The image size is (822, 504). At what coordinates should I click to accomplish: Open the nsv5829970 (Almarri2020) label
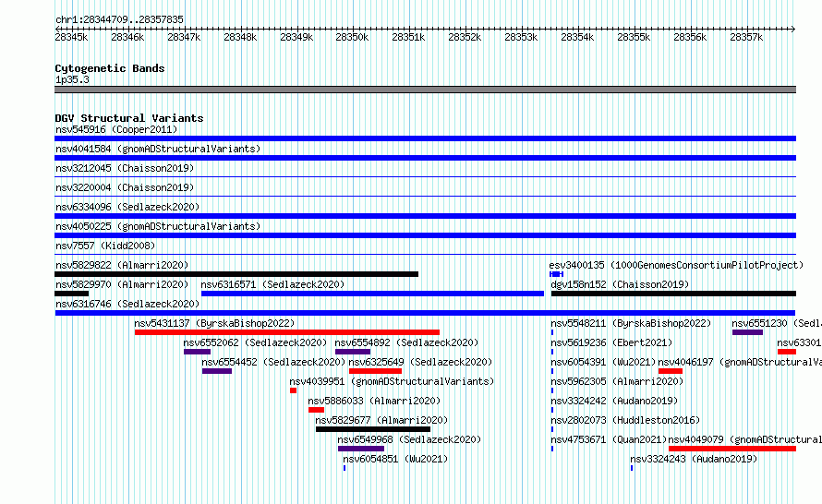(x=122, y=284)
